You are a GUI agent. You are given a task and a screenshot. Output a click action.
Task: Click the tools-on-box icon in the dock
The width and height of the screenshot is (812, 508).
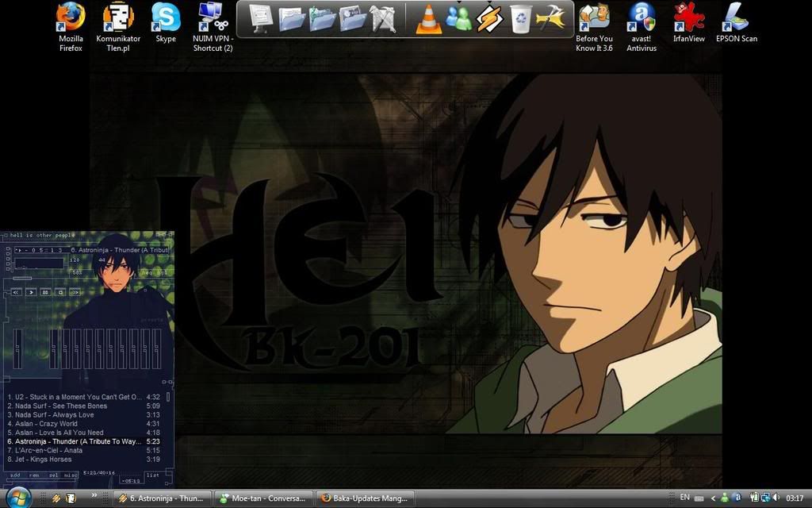(383, 19)
